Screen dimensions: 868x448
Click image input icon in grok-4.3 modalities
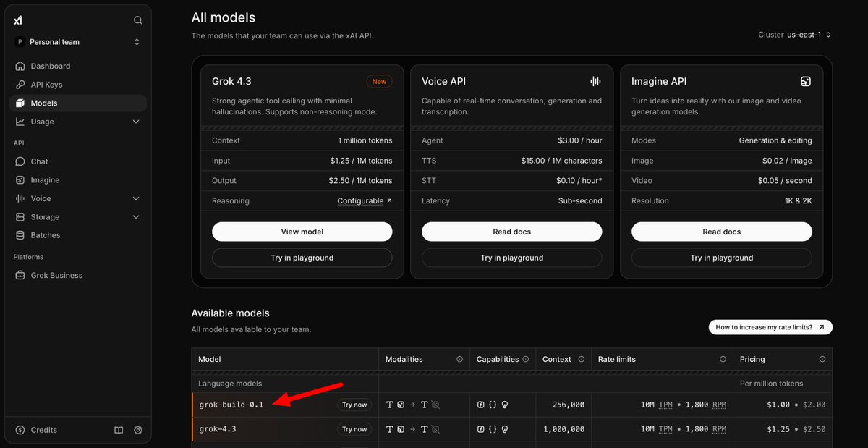coord(401,430)
